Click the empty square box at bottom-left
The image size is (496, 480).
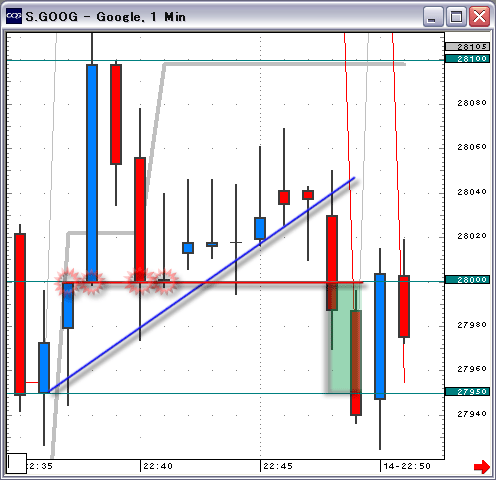pyautogui.click(x=17, y=463)
